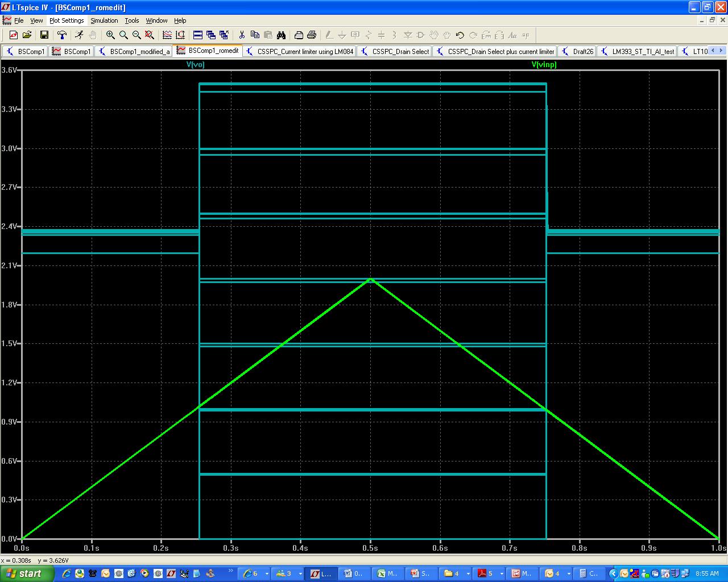Switch to the first BSComp1 schematic tab
The height and width of the screenshot is (582, 728).
coord(25,51)
